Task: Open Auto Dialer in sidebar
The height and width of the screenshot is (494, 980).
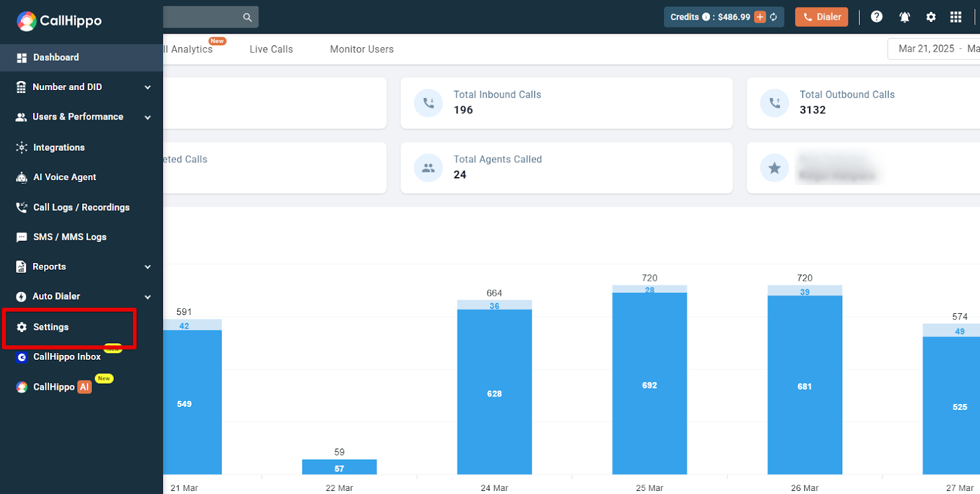Action: [81, 297]
